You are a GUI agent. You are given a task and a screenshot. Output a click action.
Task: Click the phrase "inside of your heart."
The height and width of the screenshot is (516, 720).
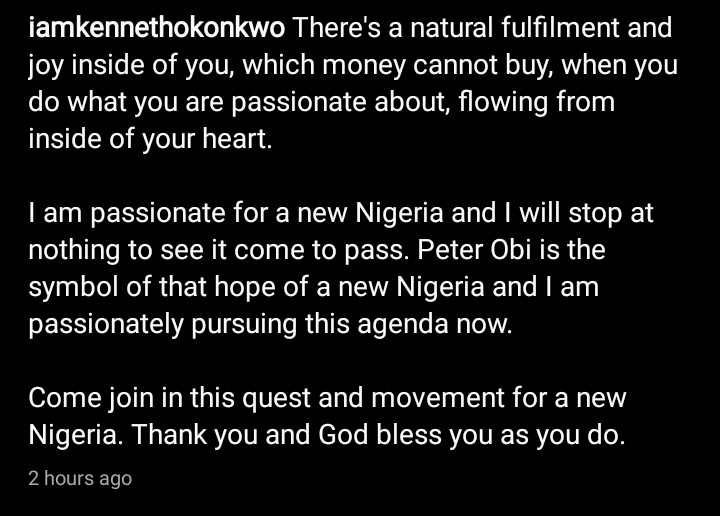pos(151,139)
